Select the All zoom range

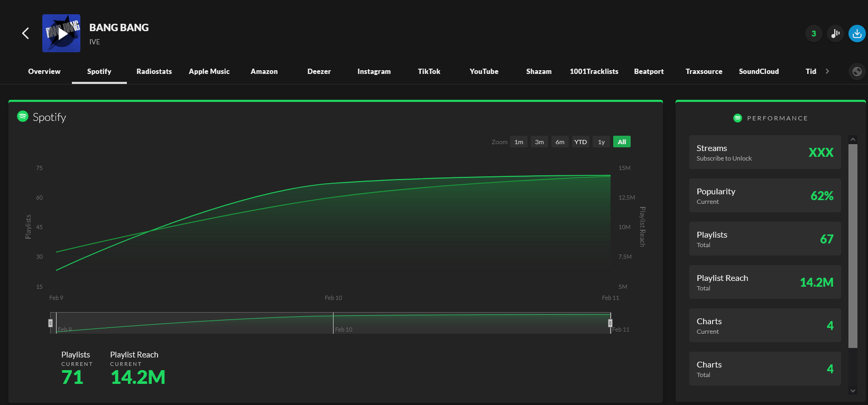[x=622, y=142]
